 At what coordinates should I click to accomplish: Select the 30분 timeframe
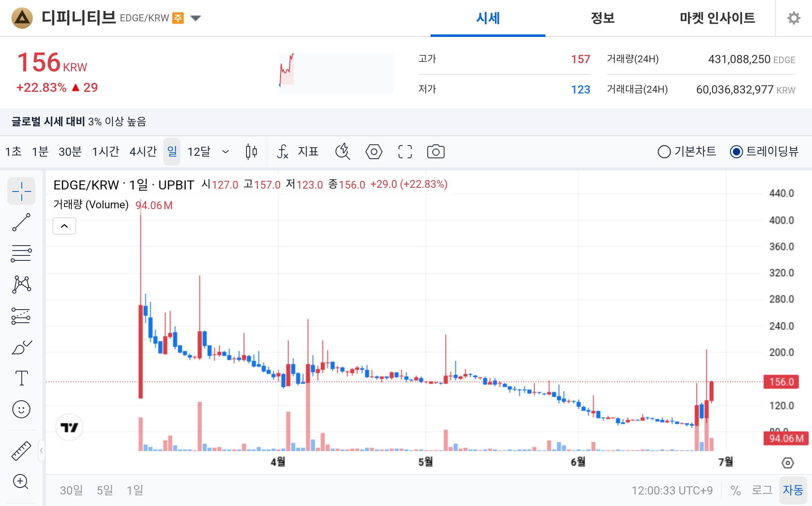tap(70, 152)
